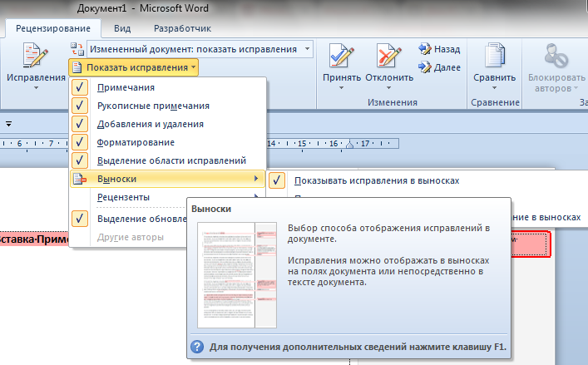Click the Принять accept change icon

click(x=341, y=55)
